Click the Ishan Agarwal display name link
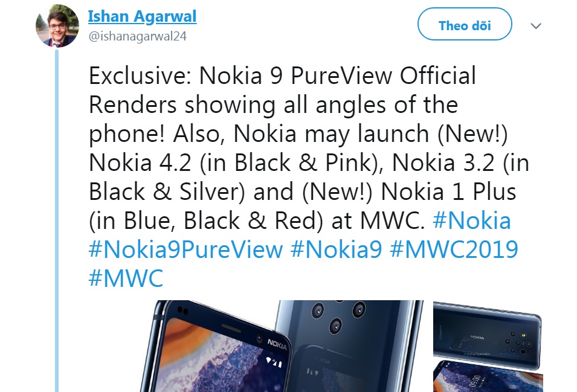The image size is (577, 392). point(142,16)
